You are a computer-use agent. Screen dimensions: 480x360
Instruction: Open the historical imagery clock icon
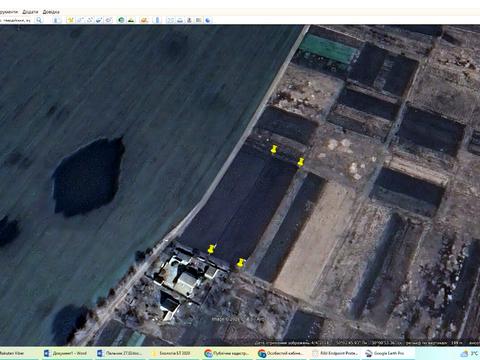coord(121,20)
